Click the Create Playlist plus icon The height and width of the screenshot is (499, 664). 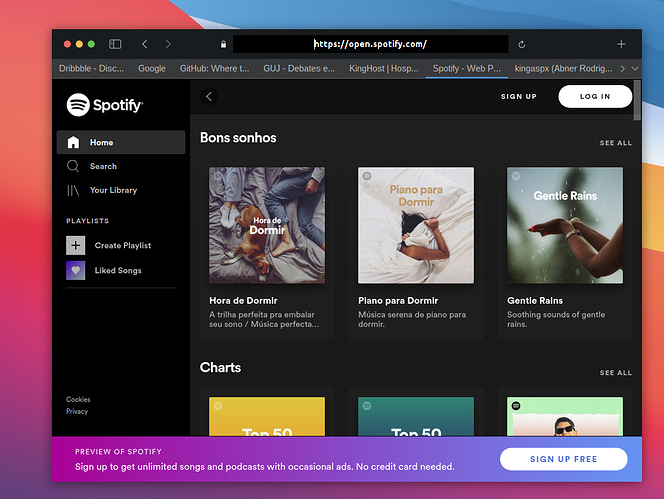point(75,245)
